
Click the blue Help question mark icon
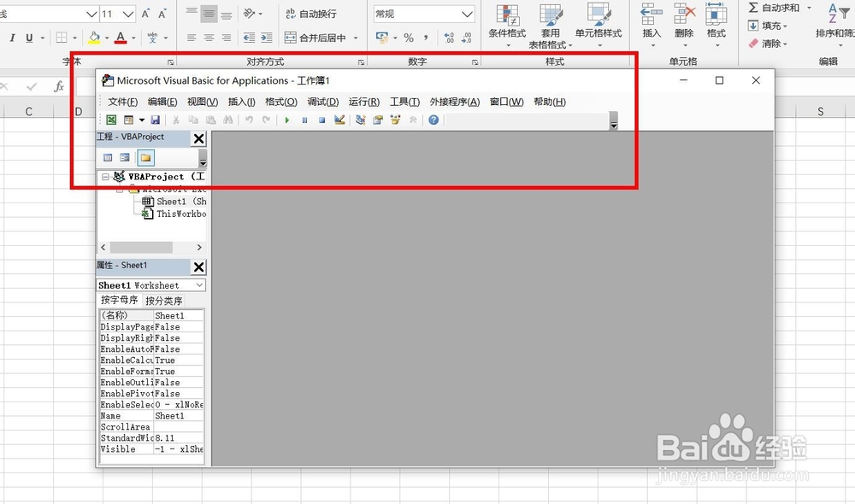(x=433, y=120)
